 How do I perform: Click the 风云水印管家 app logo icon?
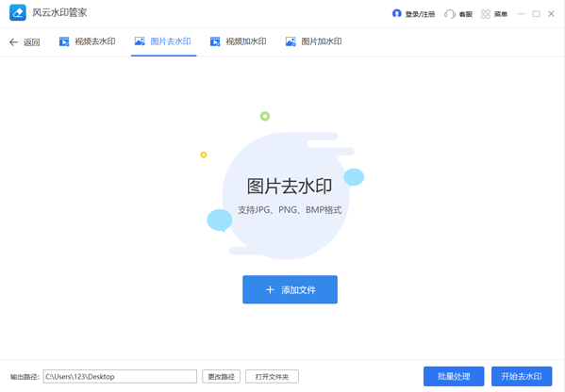pos(18,13)
